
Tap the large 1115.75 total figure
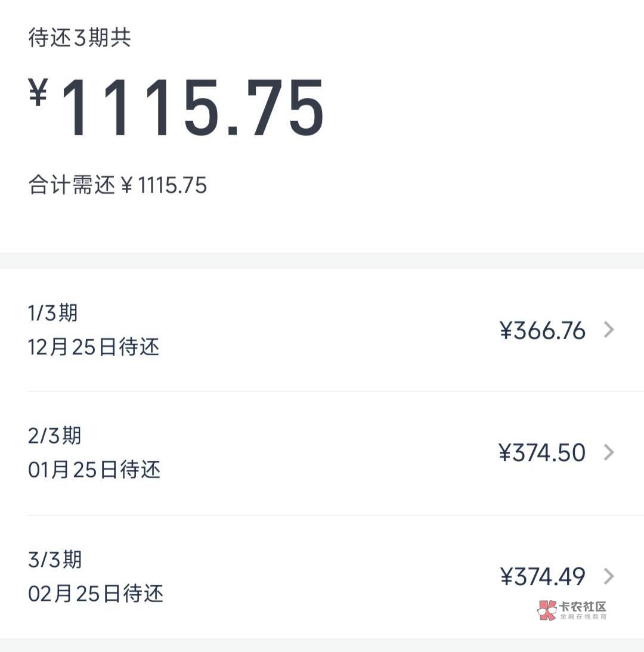coord(192,109)
